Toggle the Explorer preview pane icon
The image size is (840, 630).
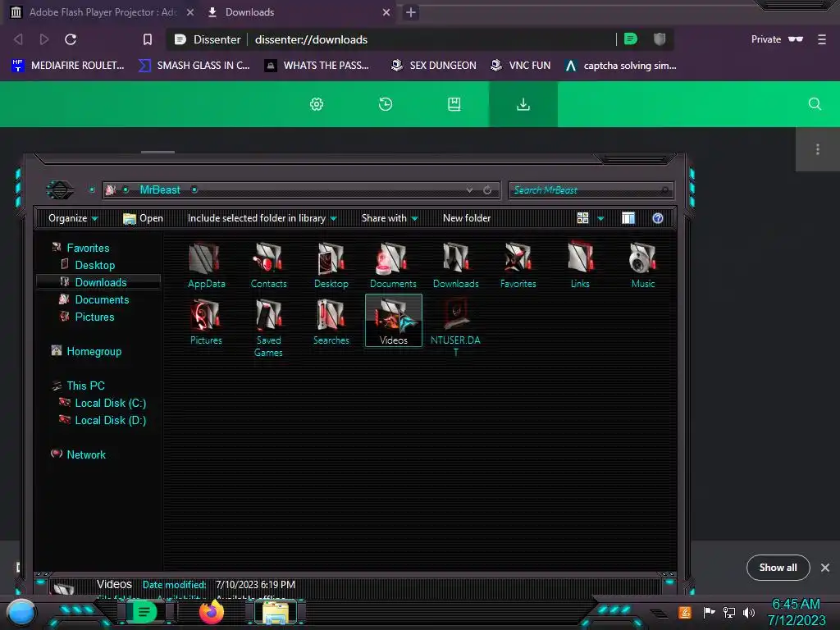(628, 218)
